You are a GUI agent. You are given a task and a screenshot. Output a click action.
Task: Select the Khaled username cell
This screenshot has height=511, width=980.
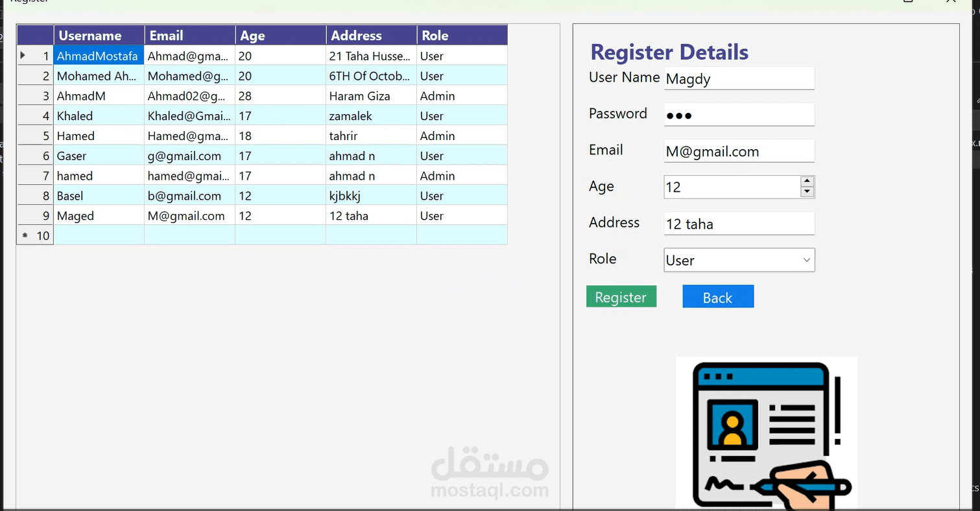click(x=99, y=116)
